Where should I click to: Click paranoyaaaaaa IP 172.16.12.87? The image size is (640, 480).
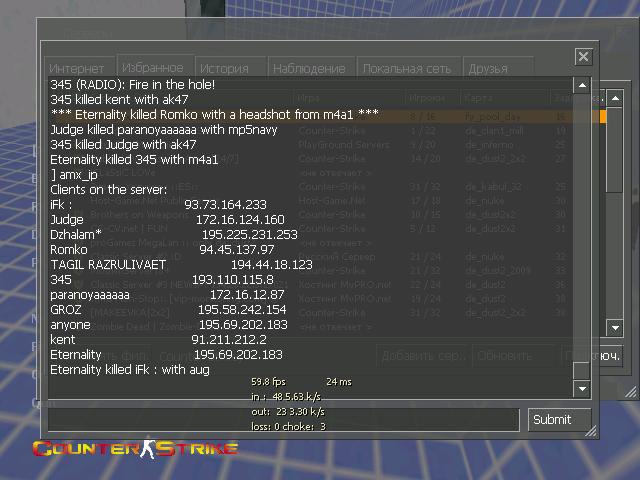247,295
